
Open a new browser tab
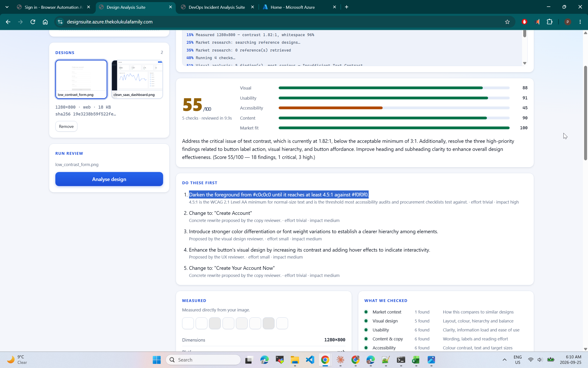[x=347, y=7]
